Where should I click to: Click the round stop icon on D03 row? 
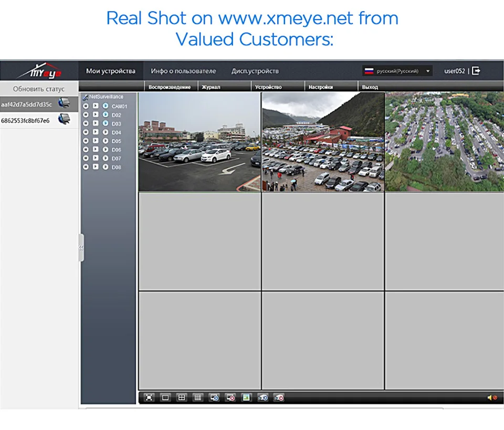(86, 123)
